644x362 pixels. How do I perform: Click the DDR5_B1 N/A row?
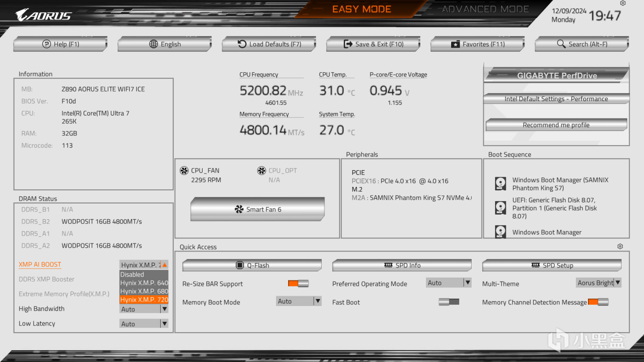[47, 209]
